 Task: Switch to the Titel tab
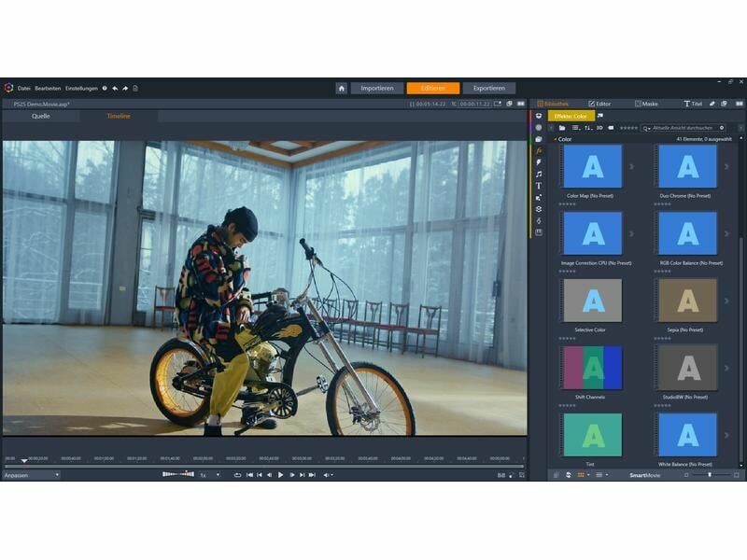pos(693,104)
